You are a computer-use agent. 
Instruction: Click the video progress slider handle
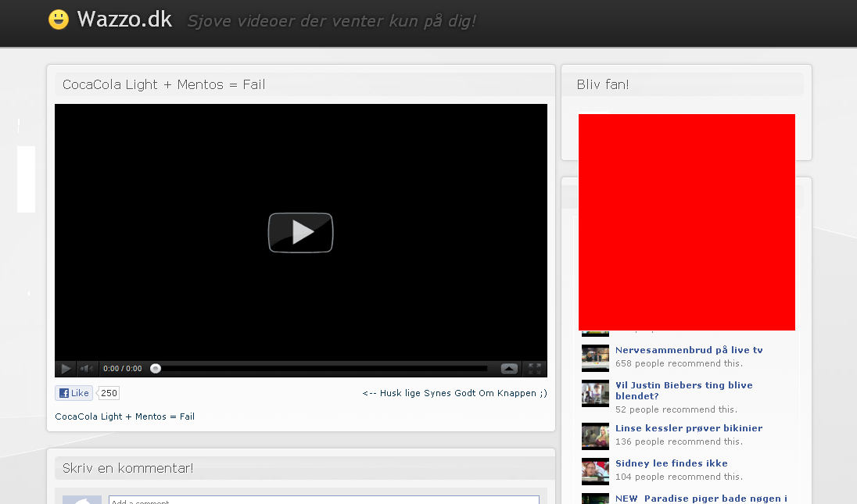coord(156,369)
